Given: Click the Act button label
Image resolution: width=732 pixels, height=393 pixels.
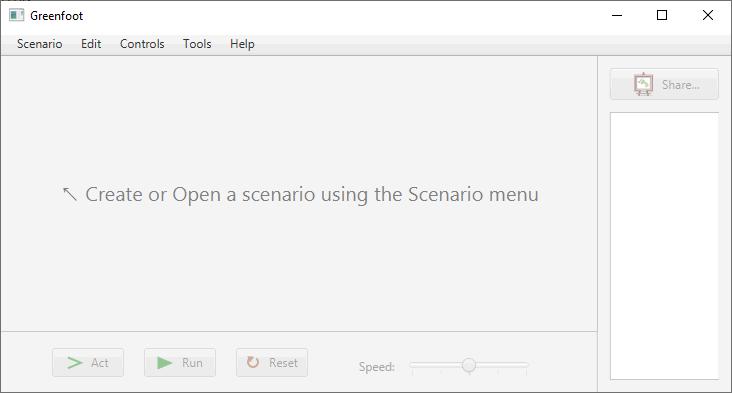Looking at the screenshot, I should click(x=99, y=363).
